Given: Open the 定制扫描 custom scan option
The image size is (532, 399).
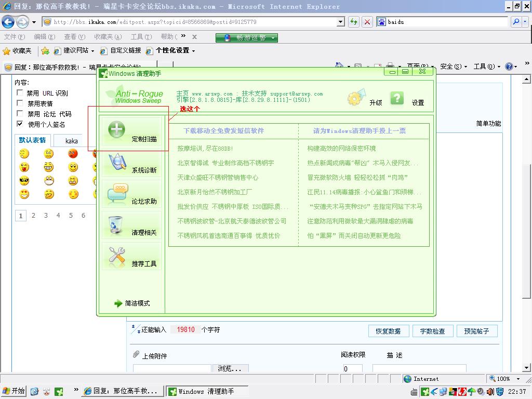Looking at the screenshot, I should [131, 131].
